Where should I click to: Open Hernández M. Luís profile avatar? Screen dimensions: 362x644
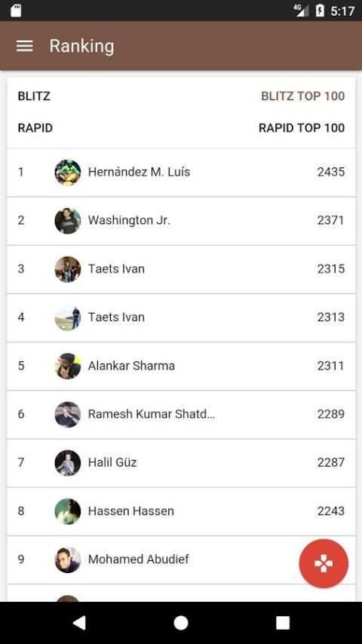click(68, 172)
